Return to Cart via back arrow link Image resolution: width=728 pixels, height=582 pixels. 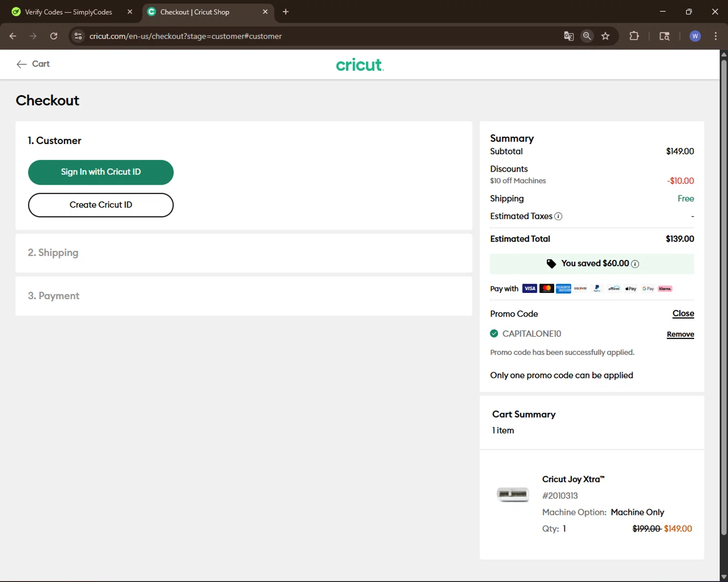33,64
